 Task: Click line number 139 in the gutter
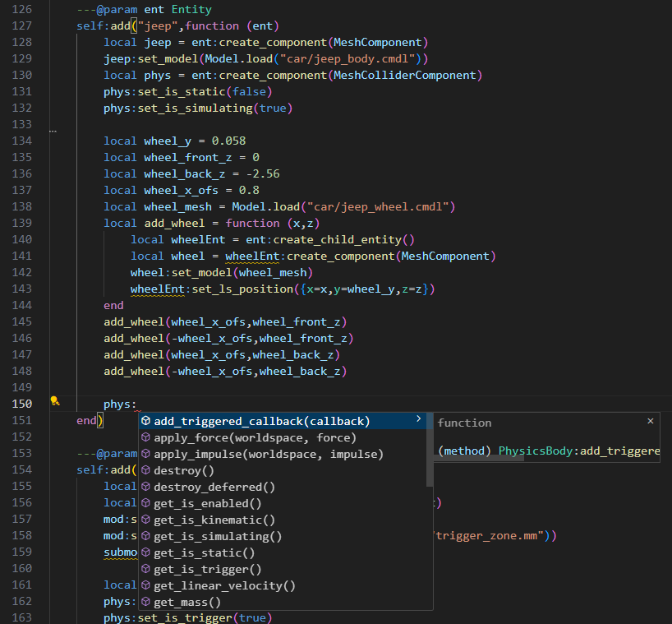coord(22,223)
